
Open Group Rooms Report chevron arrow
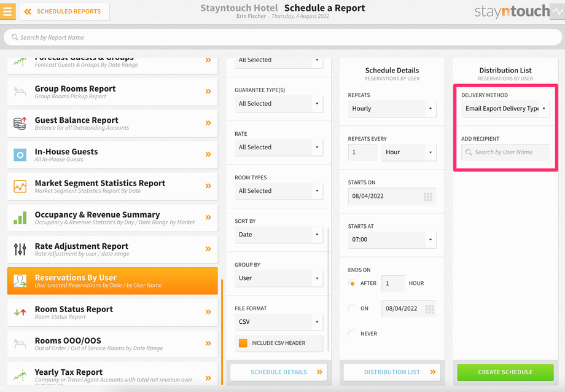click(208, 92)
